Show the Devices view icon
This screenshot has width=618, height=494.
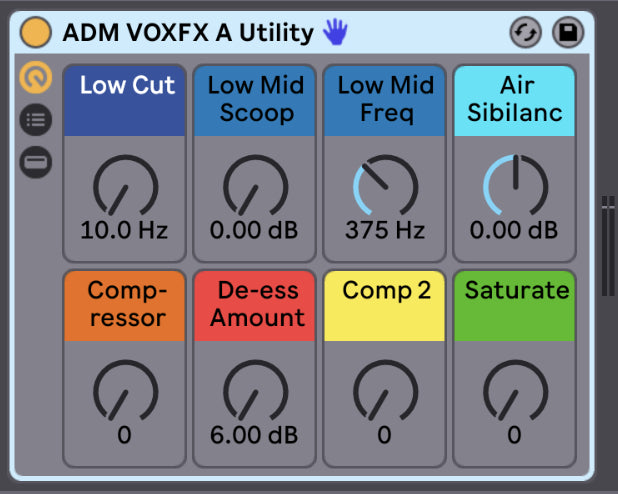tap(36, 162)
